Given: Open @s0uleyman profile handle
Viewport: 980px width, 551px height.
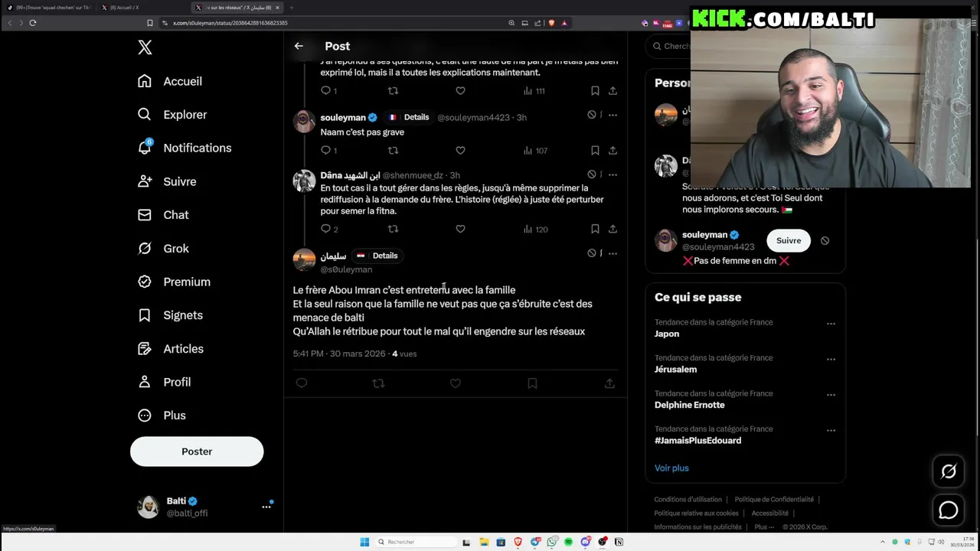Looking at the screenshot, I should click(346, 269).
